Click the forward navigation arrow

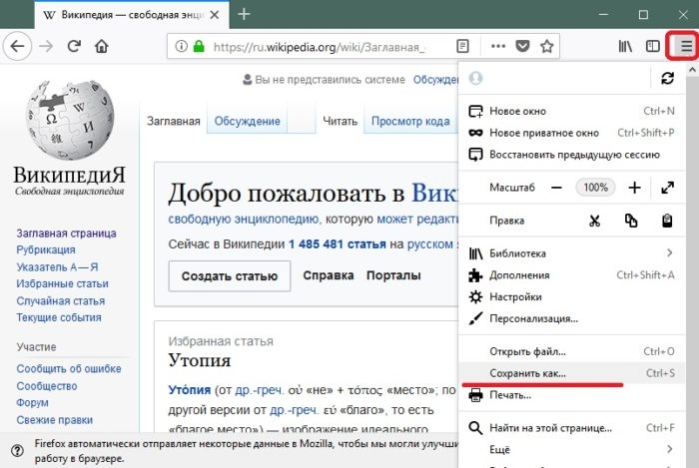tap(46, 46)
